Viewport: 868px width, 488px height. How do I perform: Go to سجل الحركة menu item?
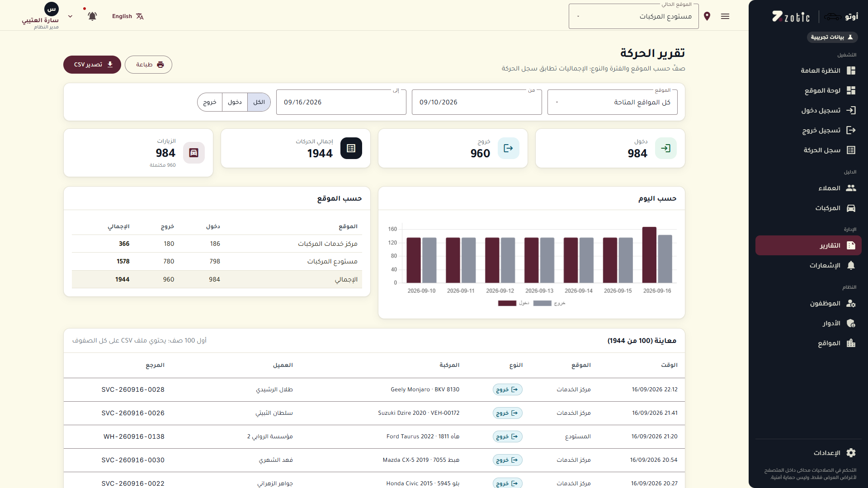point(808,150)
